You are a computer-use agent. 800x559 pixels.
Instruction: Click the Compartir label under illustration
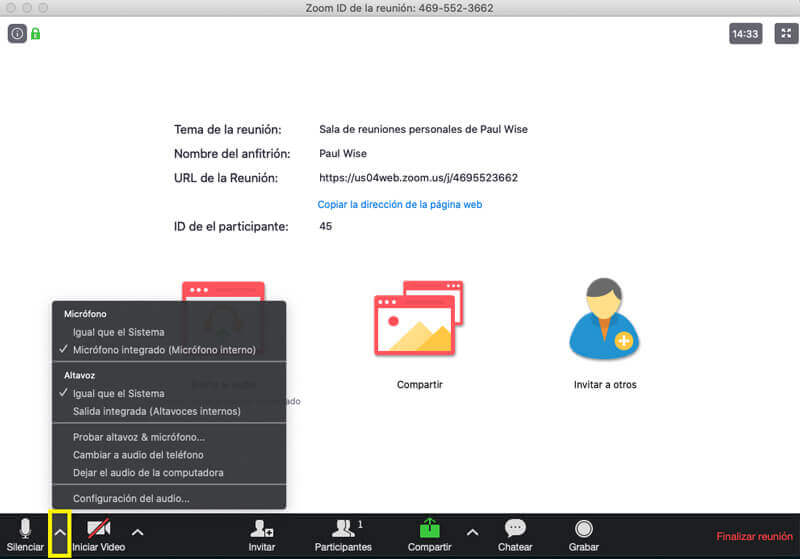point(419,385)
